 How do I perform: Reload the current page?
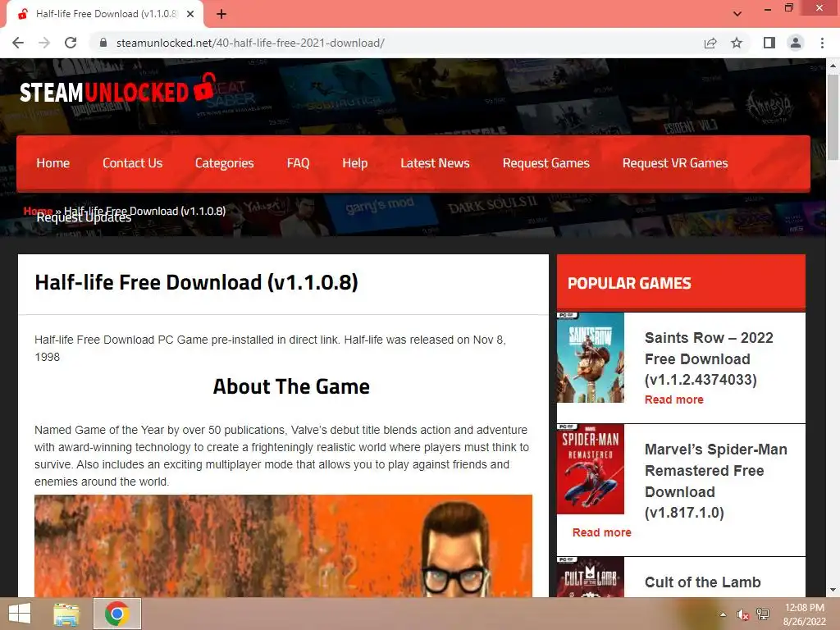(x=71, y=43)
